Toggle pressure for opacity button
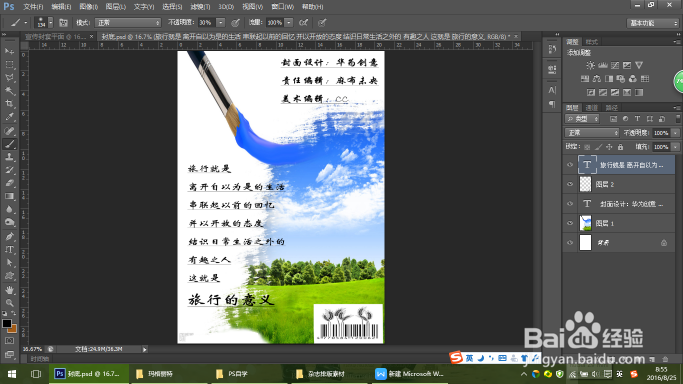 pyautogui.click(x=236, y=23)
